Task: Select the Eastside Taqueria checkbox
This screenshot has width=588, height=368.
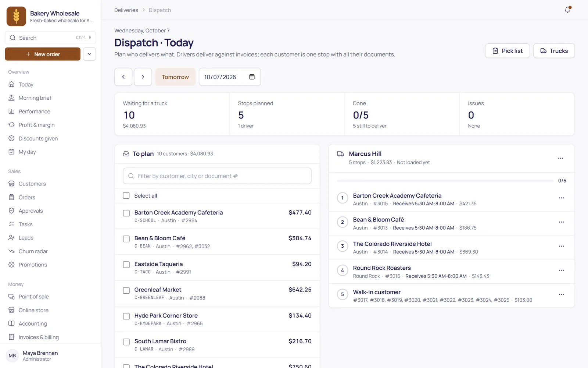Action: [126, 265]
